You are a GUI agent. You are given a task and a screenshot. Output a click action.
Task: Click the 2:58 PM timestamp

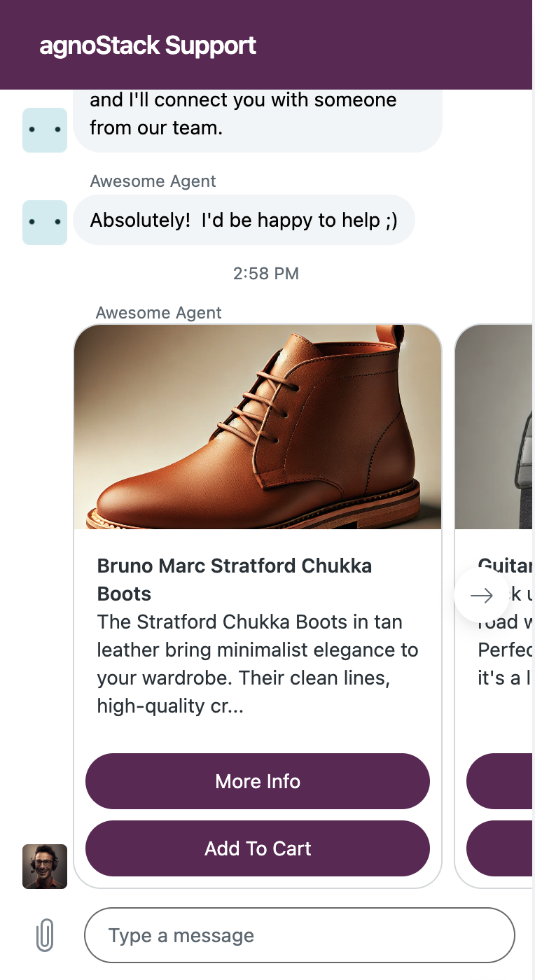pos(266,274)
